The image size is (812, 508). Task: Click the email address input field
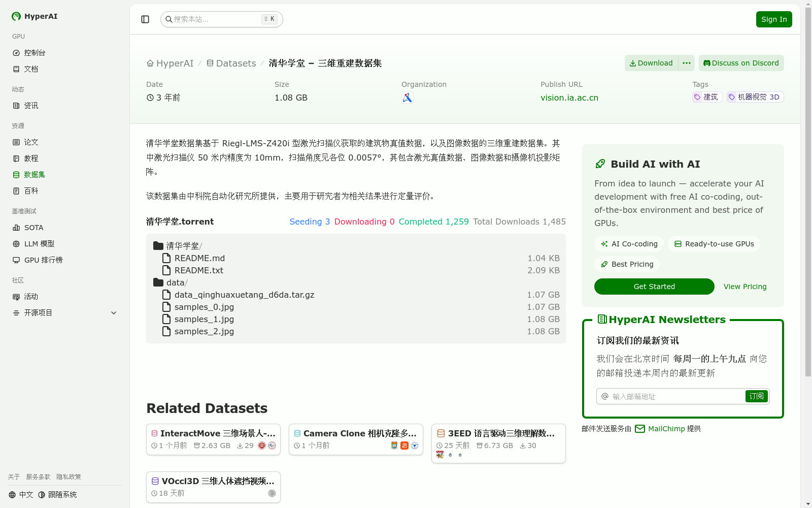click(x=677, y=396)
